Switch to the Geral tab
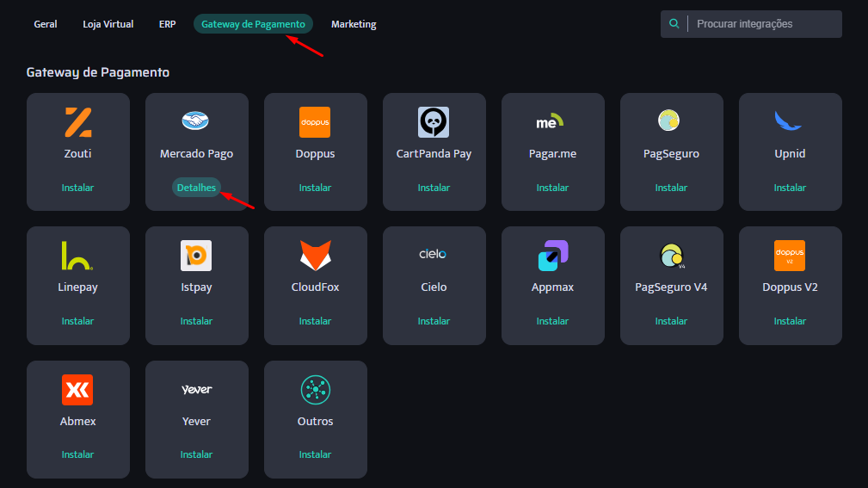Image resolution: width=868 pixels, height=488 pixels. click(x=46, y=24)
